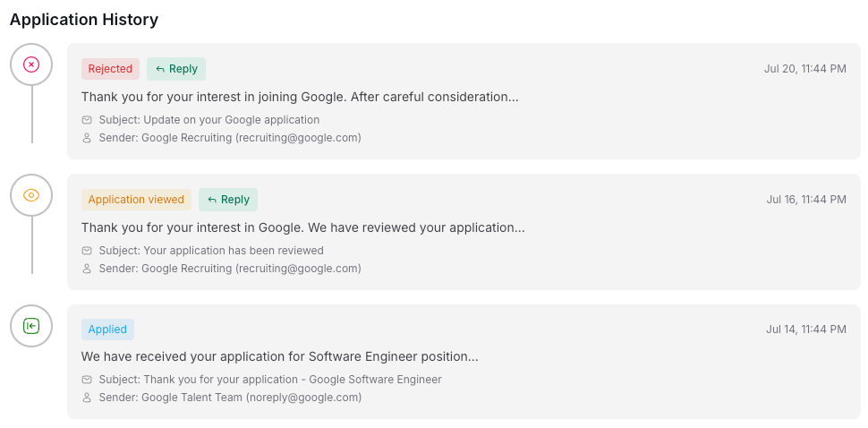Reply to the rejection email
The image size is (868, 428).
pos(176,69)
